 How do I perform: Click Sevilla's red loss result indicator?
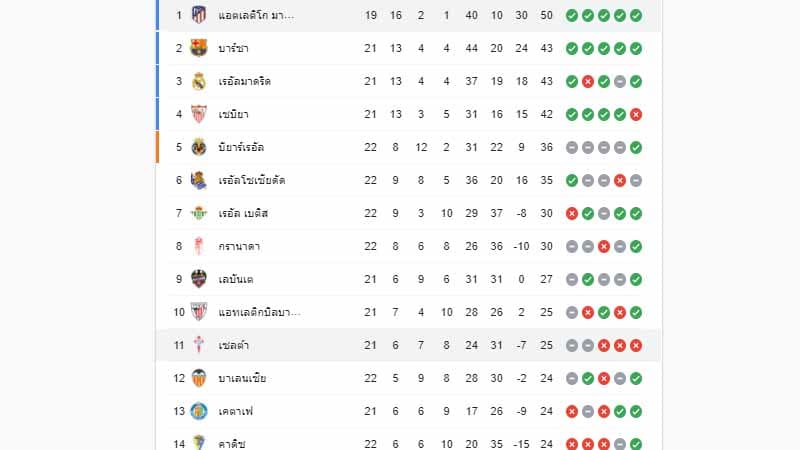click(x=636, y=114)
